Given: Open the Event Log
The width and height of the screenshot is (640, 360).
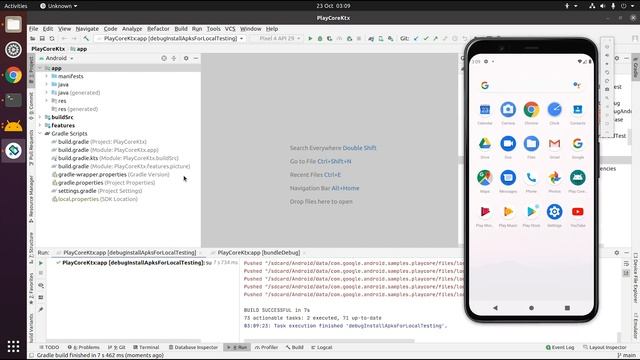Looking at the screenshot, I should coord(560,347).
